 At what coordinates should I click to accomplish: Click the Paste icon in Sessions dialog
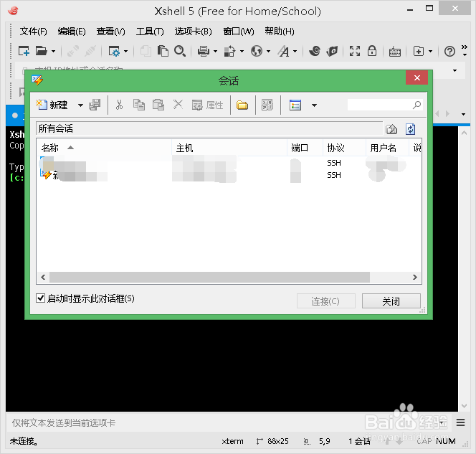point(158,105)
